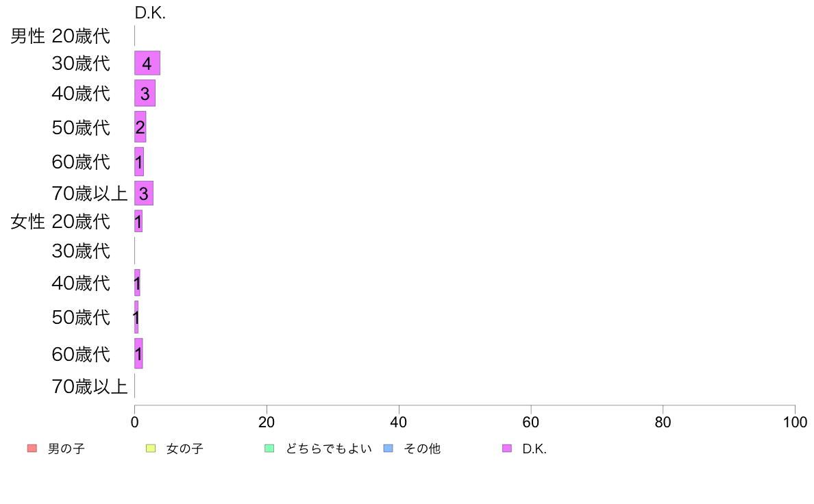Click the blue その他 legend swatch

388,448
